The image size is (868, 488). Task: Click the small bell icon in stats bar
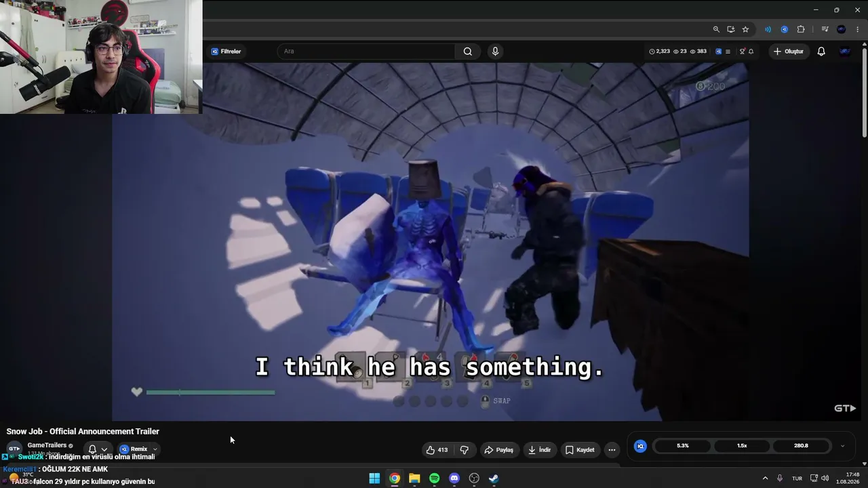[751, 52]
